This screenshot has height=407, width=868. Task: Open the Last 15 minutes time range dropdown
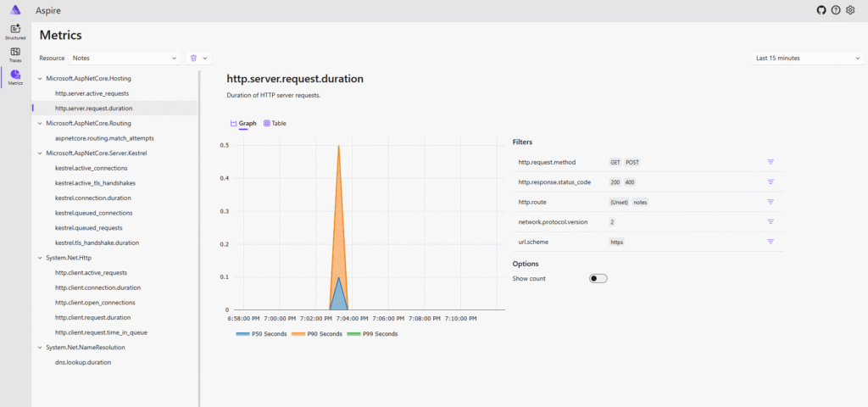808,58
